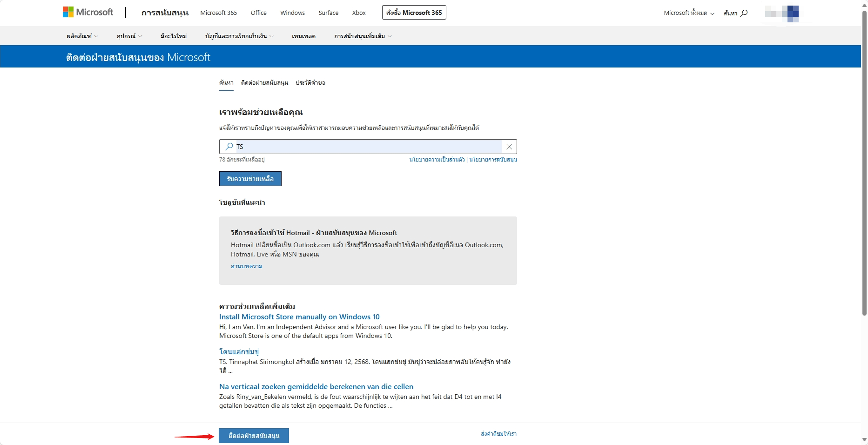
Task: Click the สั่งซื้อ Microsoft 365 button
Action: (x=414, y=13)
